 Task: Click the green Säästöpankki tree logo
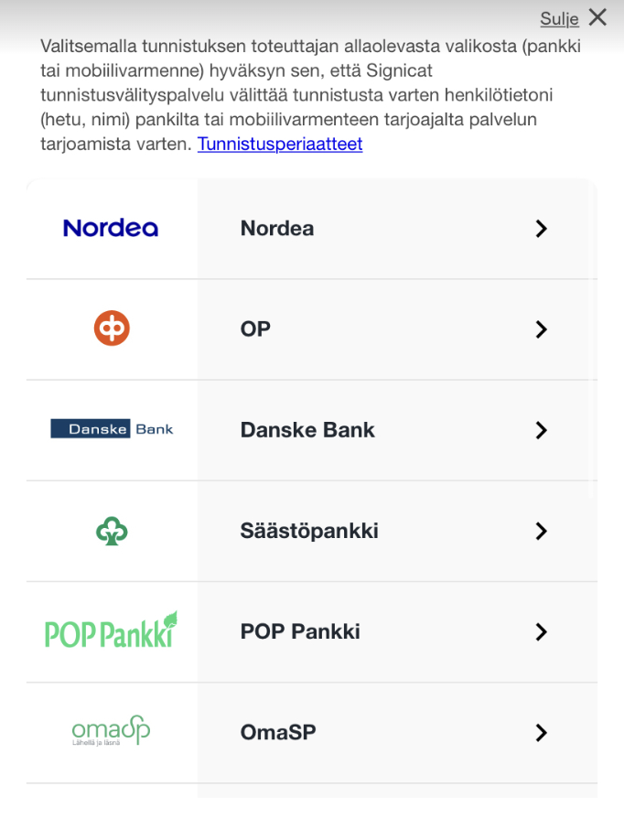[x=112, y=531]
